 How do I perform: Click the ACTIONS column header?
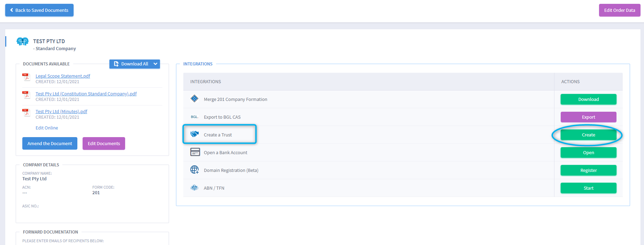pyautogui.click(x=570, y=81)
